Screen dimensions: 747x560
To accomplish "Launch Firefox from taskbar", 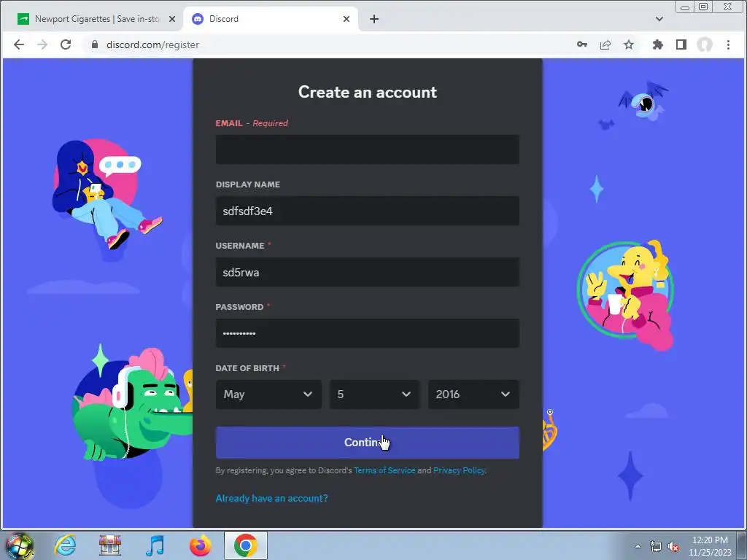I will click(x=200, y=545).
